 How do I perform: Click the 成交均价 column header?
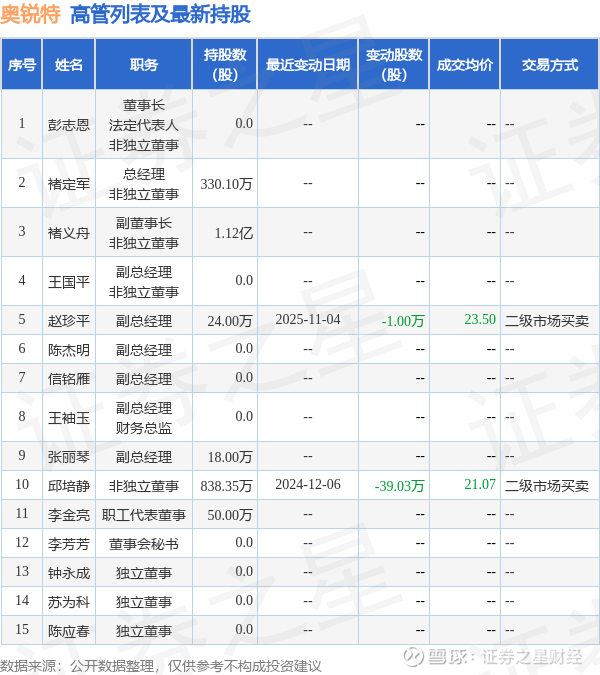[x=464, y=65]
